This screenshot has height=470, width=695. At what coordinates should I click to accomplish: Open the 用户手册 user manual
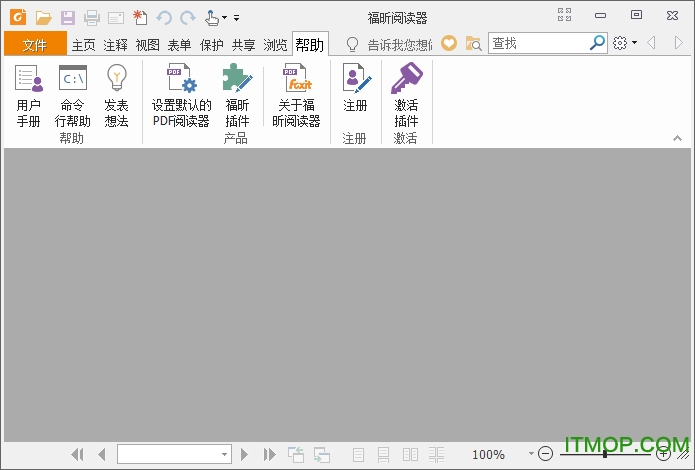pyautogui.click(x=29, y=95)
